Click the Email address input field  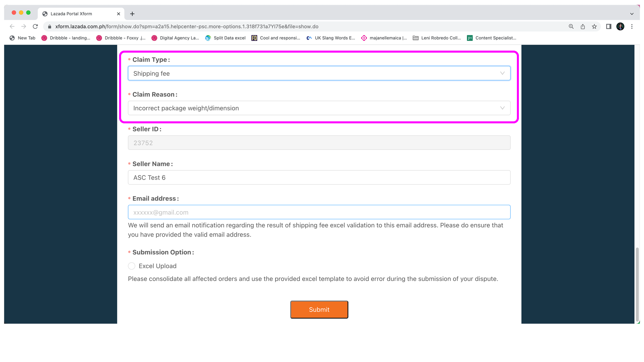pyautogui.click(x=319, y=212)
